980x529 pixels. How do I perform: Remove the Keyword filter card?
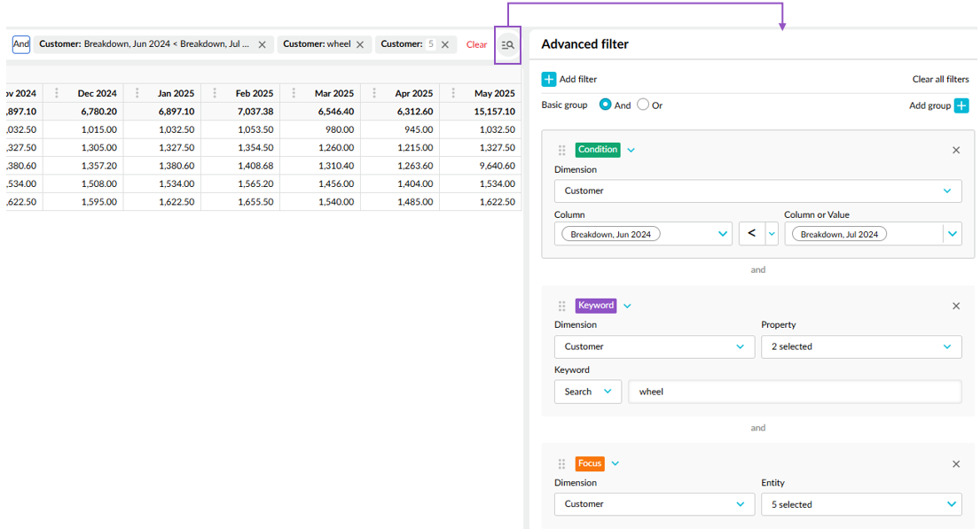[956, 306]
